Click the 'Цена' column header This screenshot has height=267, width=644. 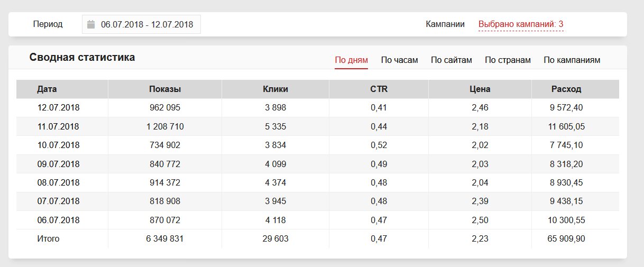point(480,89)
